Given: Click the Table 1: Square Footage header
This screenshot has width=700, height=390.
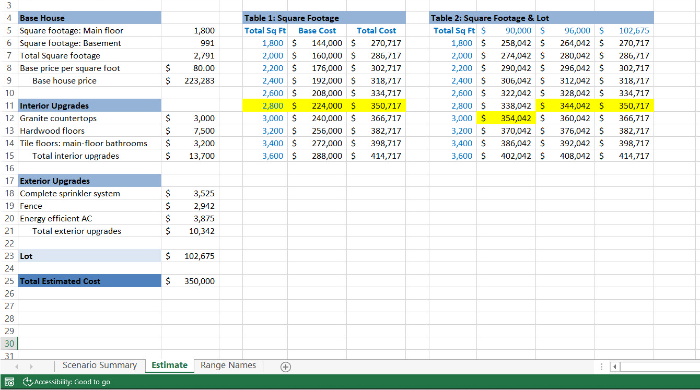Looking at the screenshot, I should coord(324,18).
